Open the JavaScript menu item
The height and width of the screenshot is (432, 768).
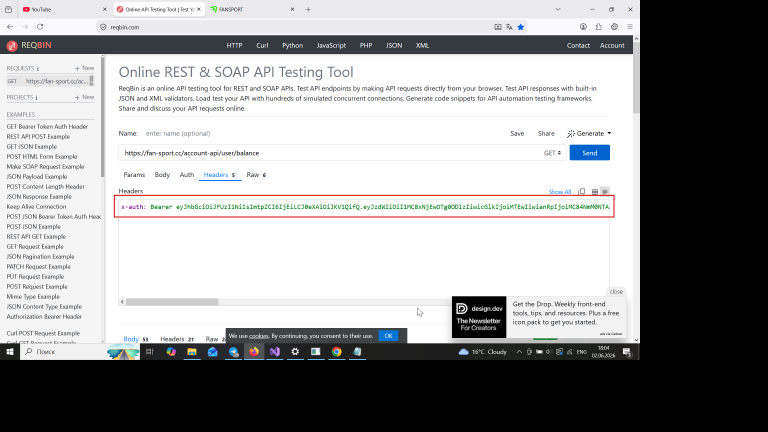point(331,45)
